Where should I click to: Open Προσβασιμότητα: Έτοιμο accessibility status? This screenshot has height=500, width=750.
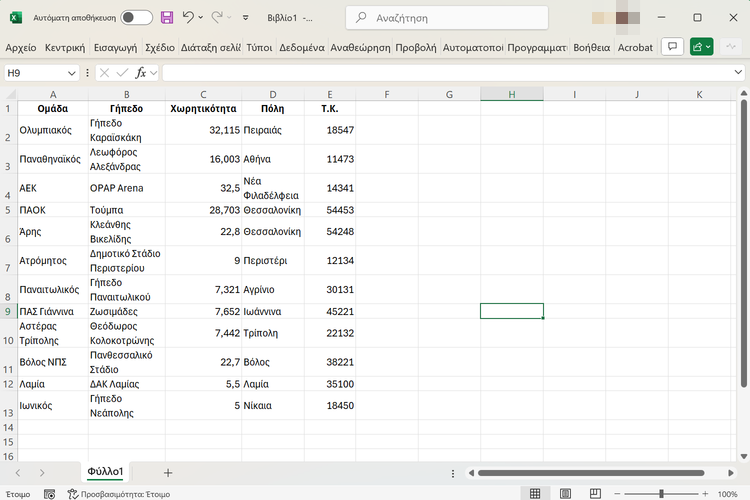119,494
